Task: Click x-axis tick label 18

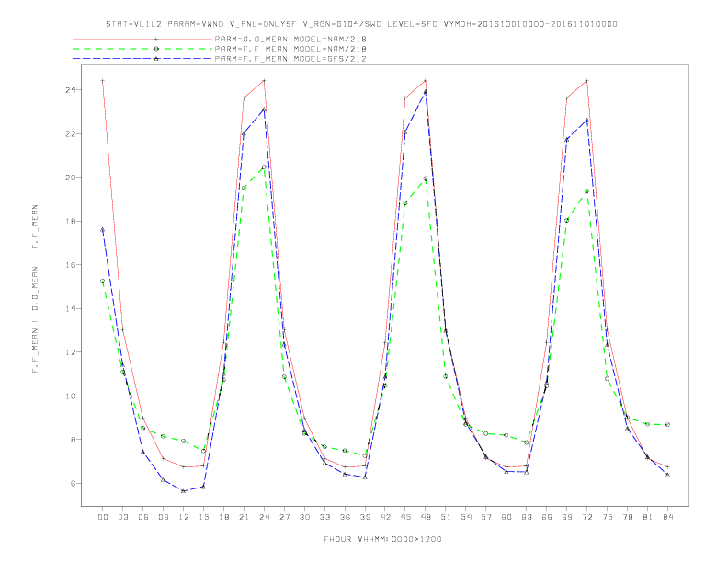Action: click(223, 517)
